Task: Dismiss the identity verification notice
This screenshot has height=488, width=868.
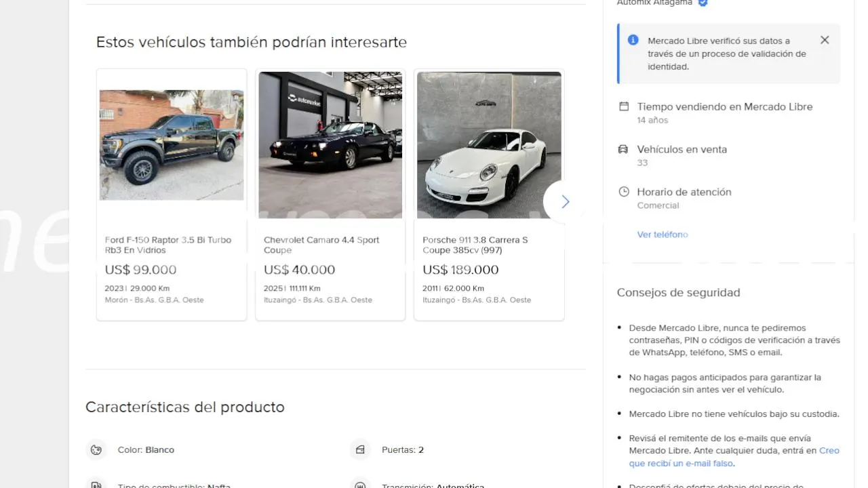Action: click(825, 40)
